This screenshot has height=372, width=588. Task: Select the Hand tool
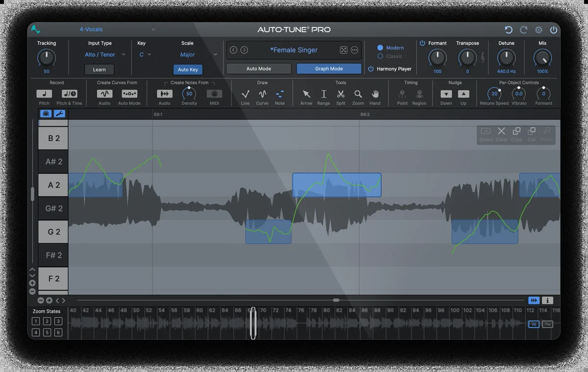375,93
